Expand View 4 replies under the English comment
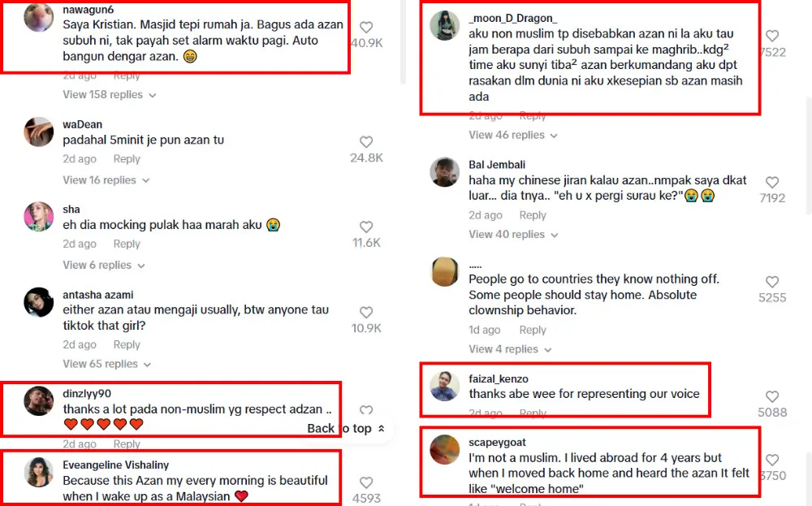This screenshot has height=506, width=812. tap(510, 349)
